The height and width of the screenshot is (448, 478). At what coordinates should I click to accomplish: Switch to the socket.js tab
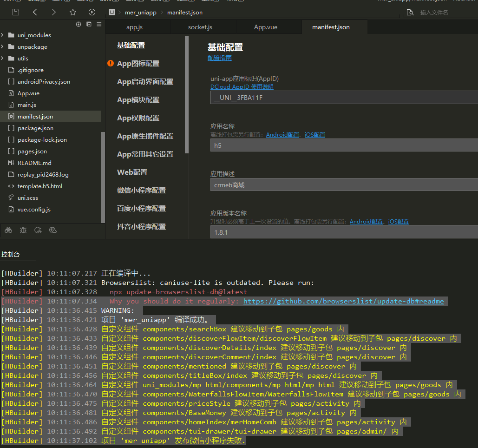(200, 27)
